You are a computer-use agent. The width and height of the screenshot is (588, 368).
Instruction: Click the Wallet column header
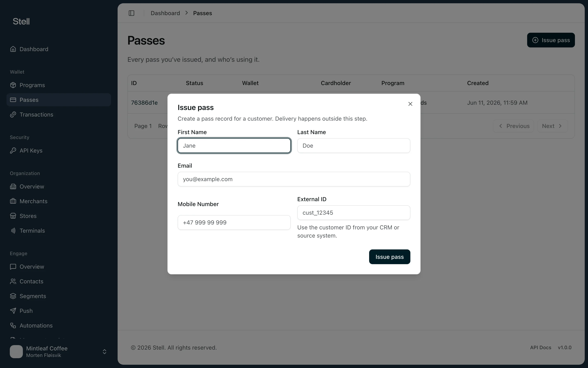250,83
